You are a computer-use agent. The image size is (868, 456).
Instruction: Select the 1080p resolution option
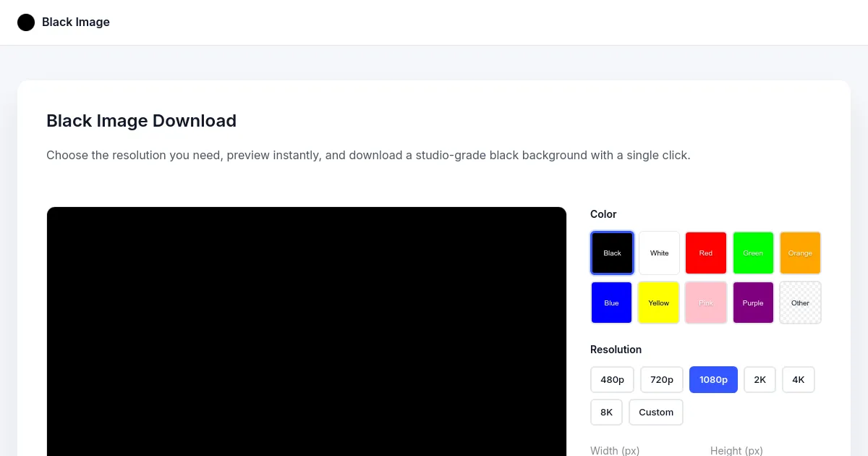(713, 379)
